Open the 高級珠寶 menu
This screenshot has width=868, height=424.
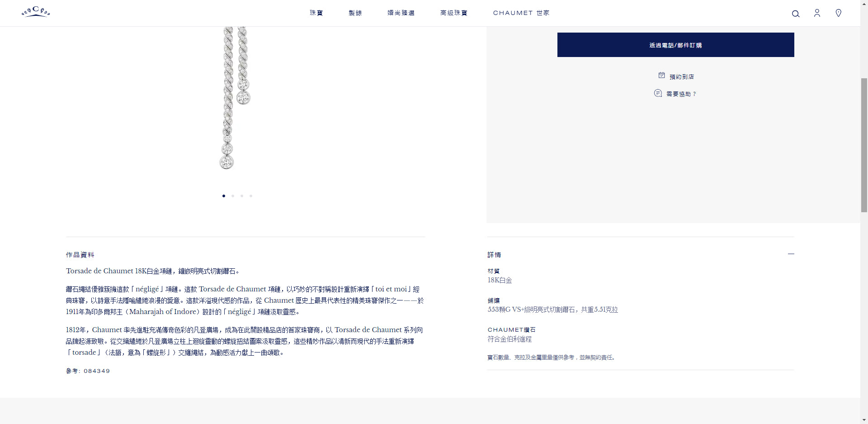(x=454, y=13)
